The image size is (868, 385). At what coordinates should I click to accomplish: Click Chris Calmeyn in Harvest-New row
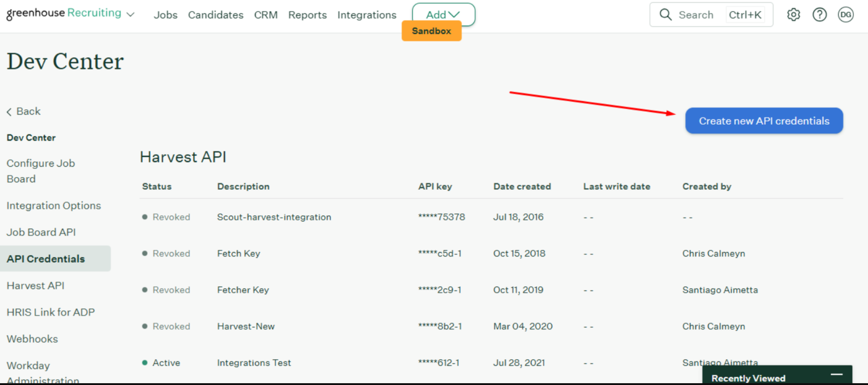pos(713,326)
